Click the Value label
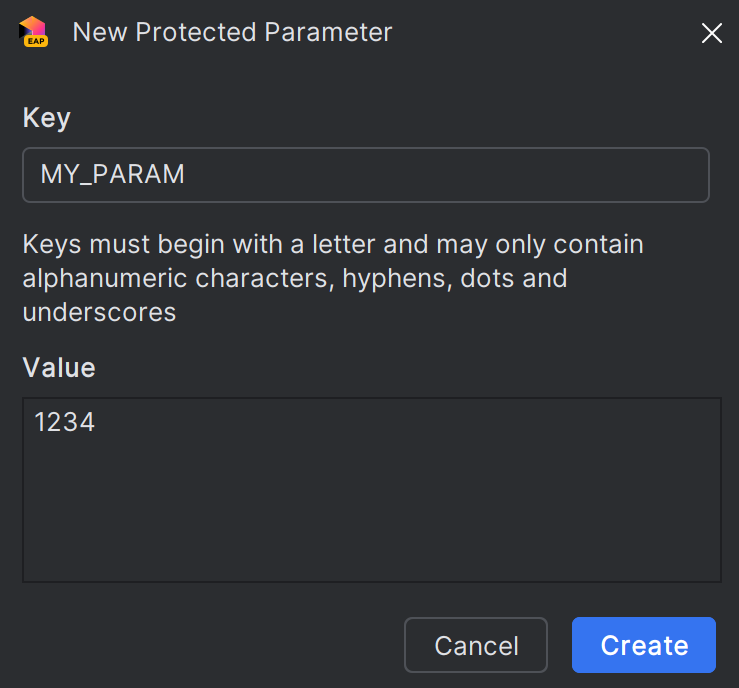The image size is (739, 688). (59, 368)
